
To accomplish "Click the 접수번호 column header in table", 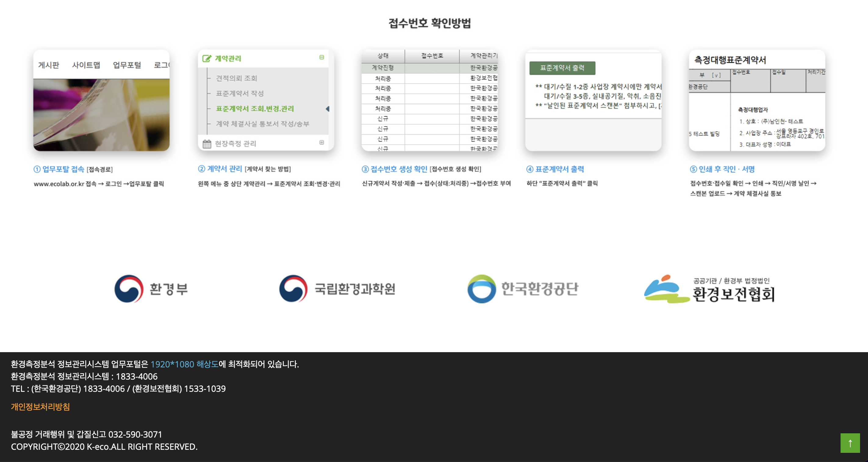I will (432, 56).
